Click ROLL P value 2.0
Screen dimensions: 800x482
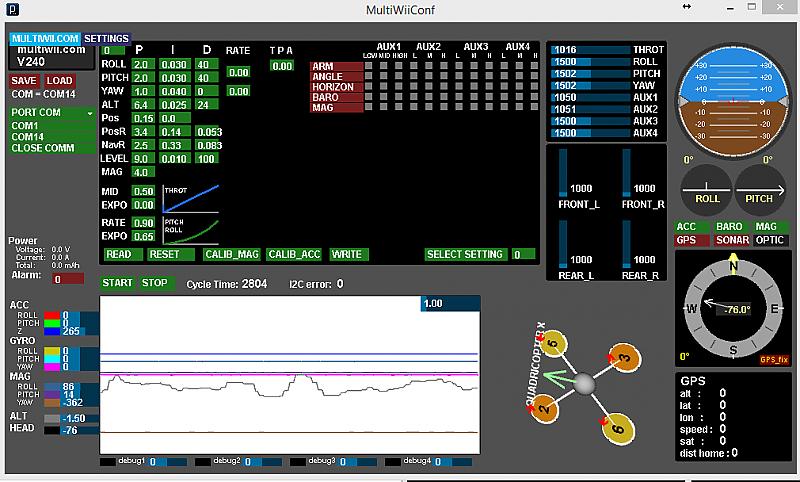click(x=143, y=64)
